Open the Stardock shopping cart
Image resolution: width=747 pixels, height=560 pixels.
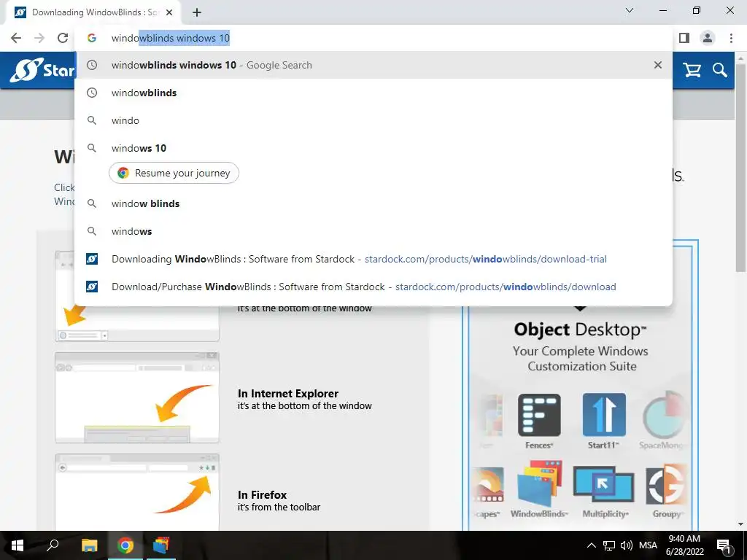coord(692,71)
